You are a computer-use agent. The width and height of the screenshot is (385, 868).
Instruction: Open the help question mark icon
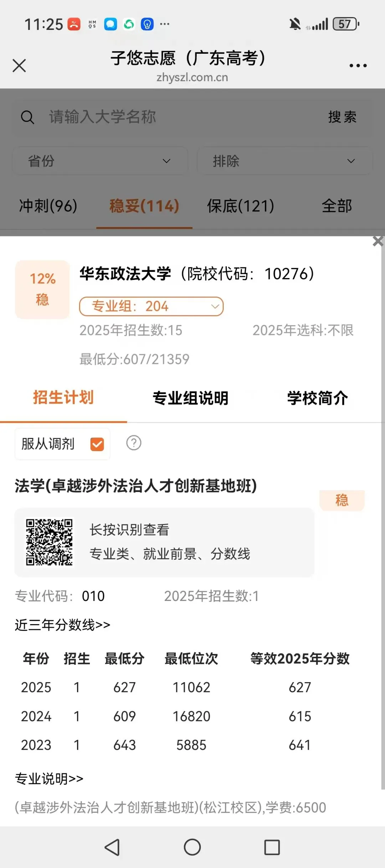click(134, 443)
